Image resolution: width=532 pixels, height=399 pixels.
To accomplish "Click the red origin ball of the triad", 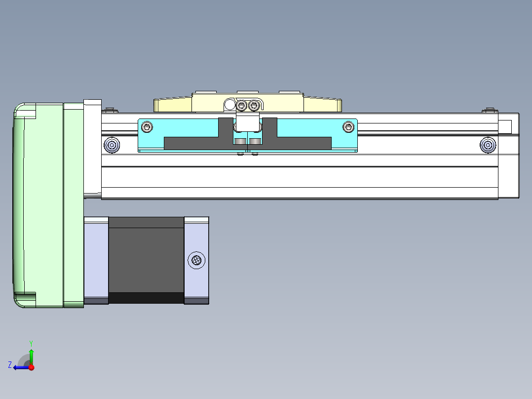I will click(32, 367).
